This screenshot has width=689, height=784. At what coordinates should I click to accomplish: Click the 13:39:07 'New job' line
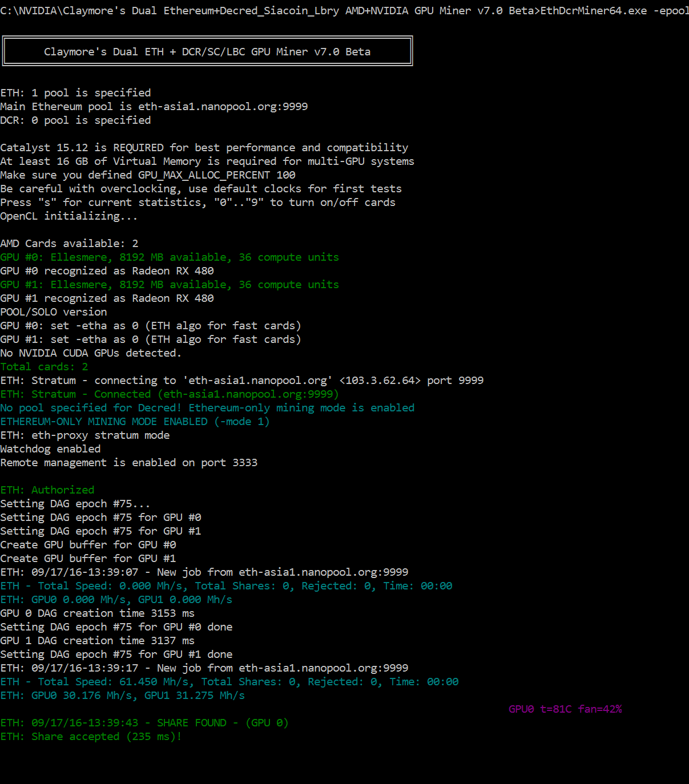(x=204, y=572)
